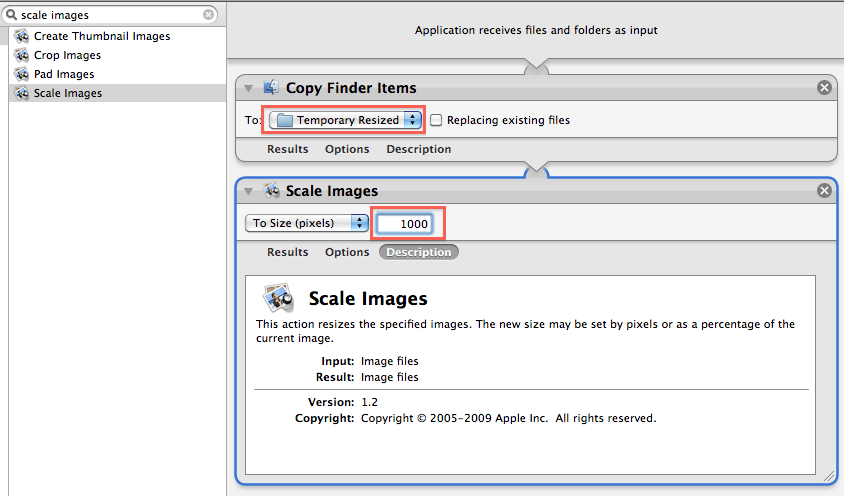Viewport: 844px width, 496px height.
Task: Show Options for Scale Images action
Action: point(347,252)
